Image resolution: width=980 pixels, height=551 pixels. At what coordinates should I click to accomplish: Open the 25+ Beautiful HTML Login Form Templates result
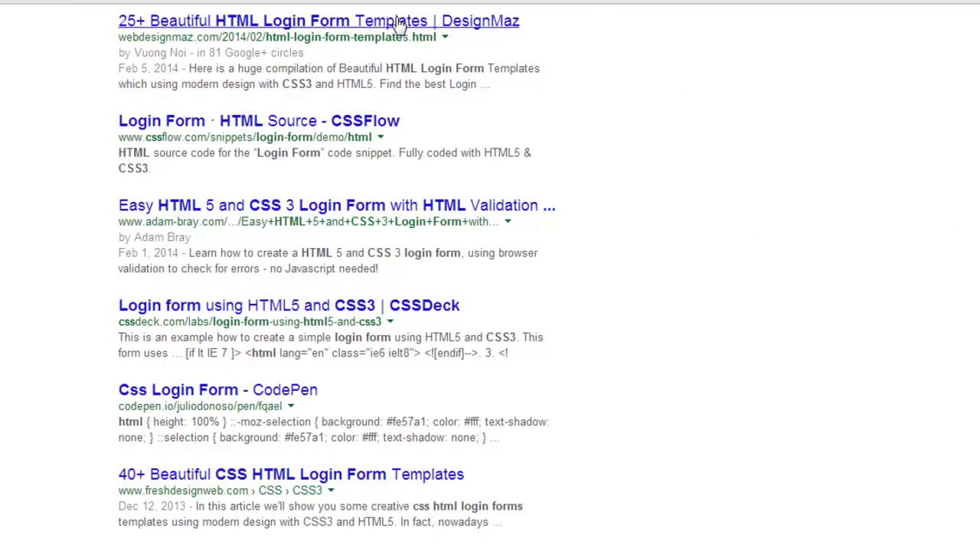[x=318, y=21]
